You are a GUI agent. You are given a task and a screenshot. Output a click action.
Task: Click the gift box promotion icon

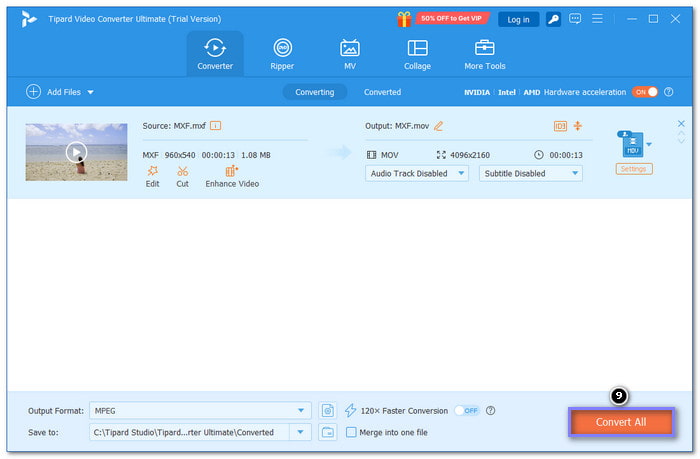coord(404,19)
